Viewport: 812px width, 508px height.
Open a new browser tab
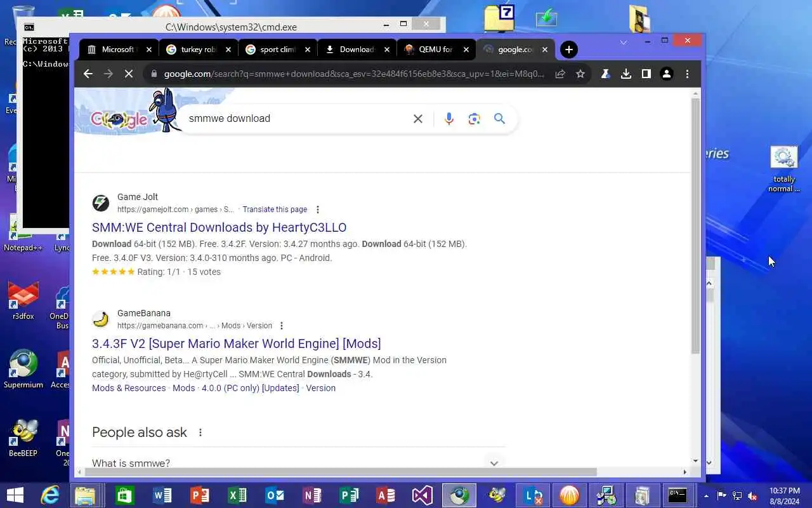pyautogui.click(x=569, y=50)
